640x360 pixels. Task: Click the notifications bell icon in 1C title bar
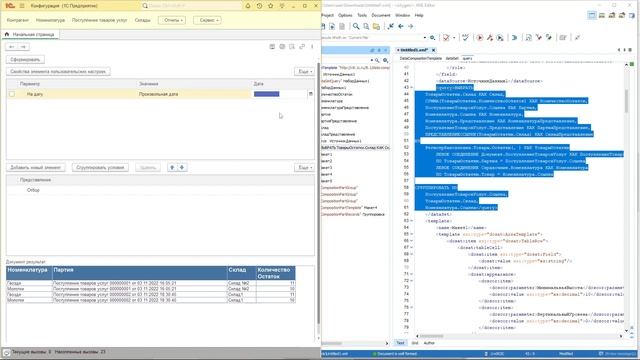[247, 6]
